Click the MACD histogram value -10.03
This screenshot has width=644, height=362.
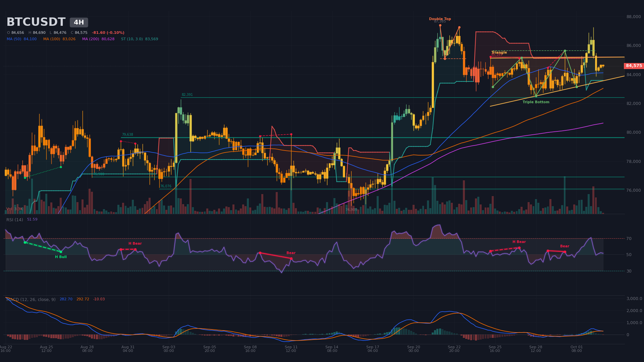point(99,299)
